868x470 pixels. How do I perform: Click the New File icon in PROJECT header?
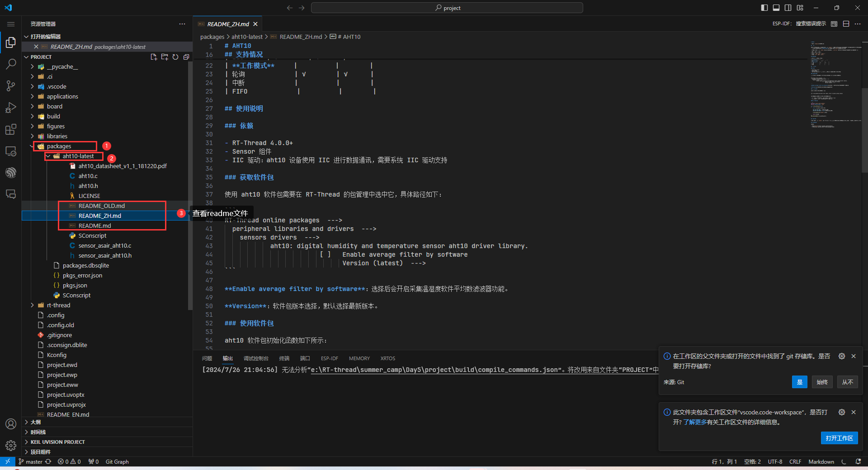click(154, 57)
